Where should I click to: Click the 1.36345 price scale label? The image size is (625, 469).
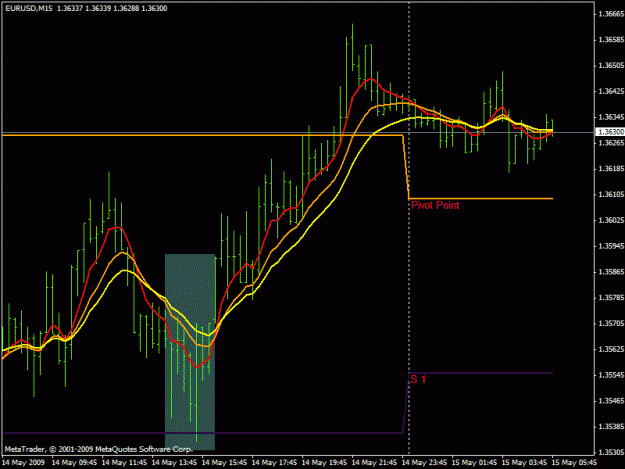611,117
